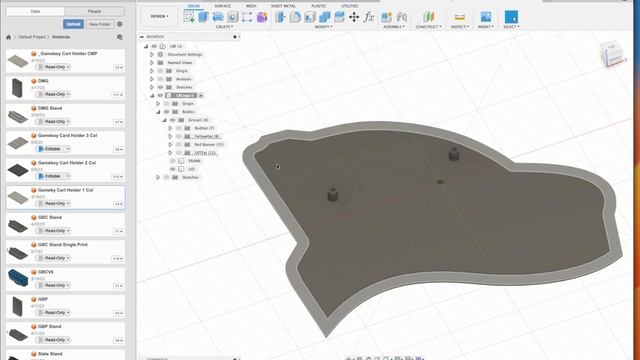This screenshot has height=360, width=640.
Task: Click the ViewCube in the viewport
Action: point(613,54)
